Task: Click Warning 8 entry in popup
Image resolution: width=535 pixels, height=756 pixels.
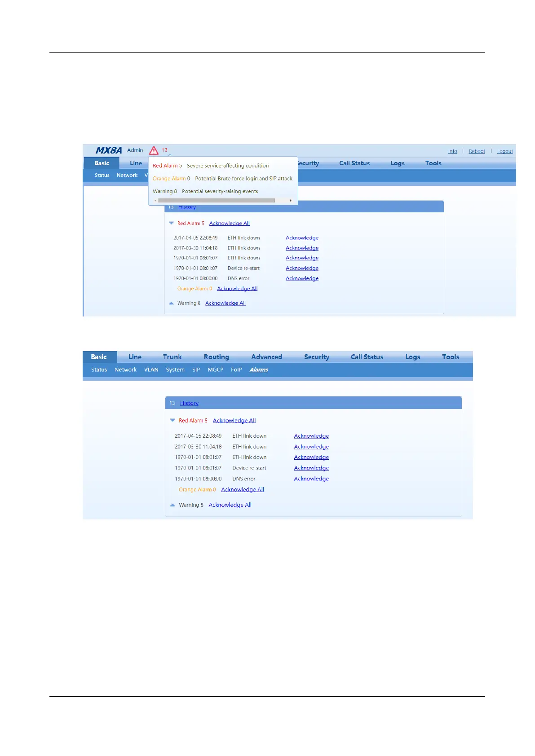Action: [165, 191]
